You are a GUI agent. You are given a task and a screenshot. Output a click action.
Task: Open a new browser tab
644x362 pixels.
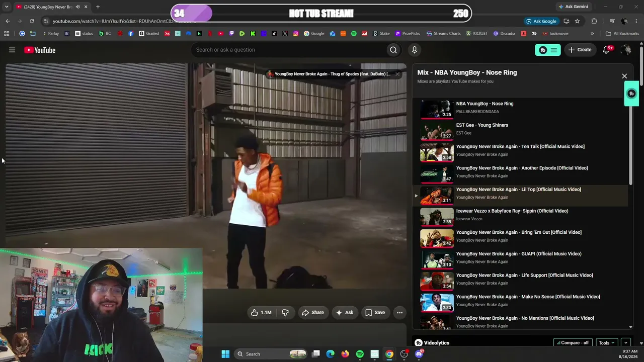coord(98,7)
